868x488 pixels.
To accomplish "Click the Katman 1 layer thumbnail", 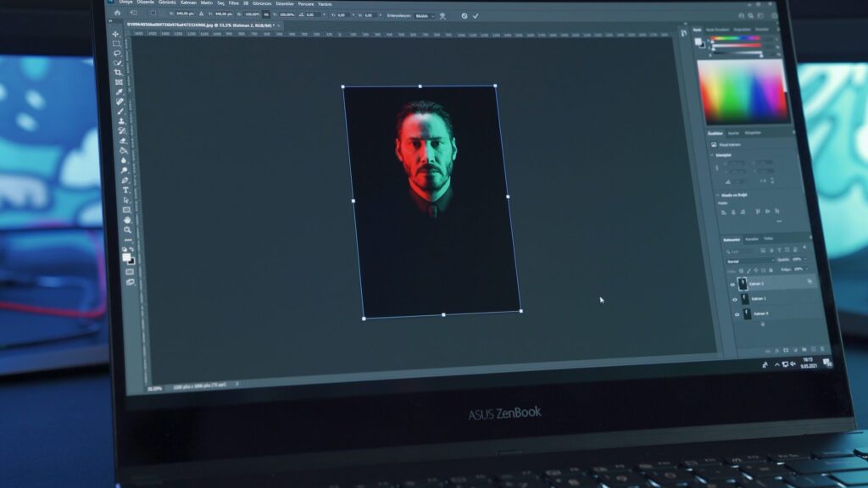I will coord(744,299).
